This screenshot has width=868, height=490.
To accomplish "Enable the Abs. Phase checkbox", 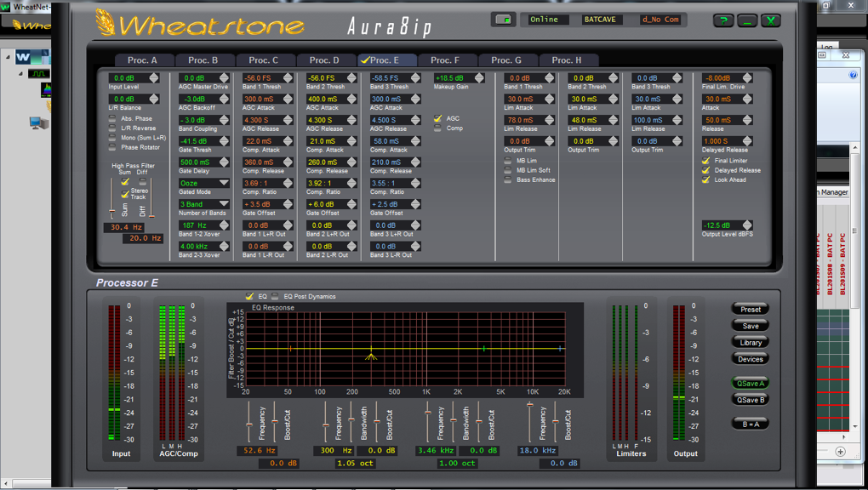I will point(112,118).
